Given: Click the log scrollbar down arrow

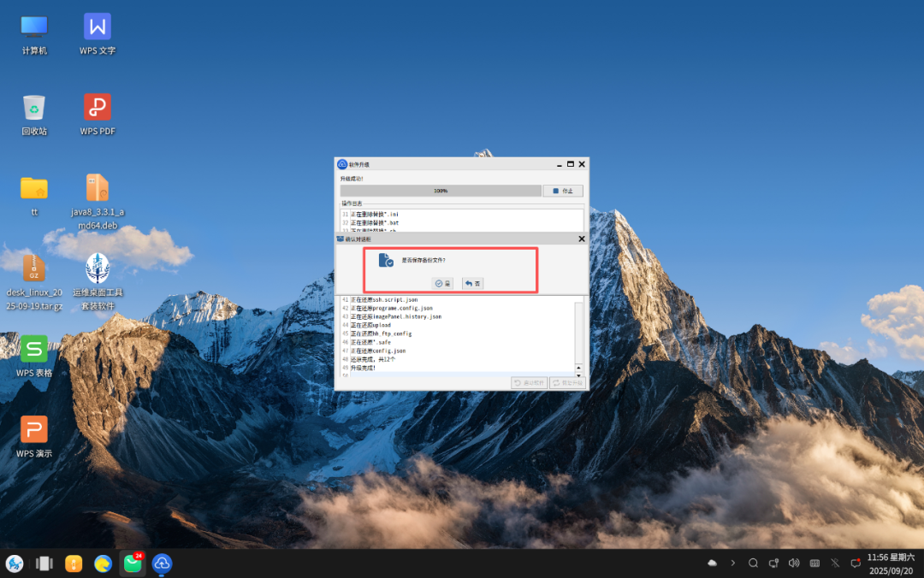Looking at the screenshot, I should (578, 375).
